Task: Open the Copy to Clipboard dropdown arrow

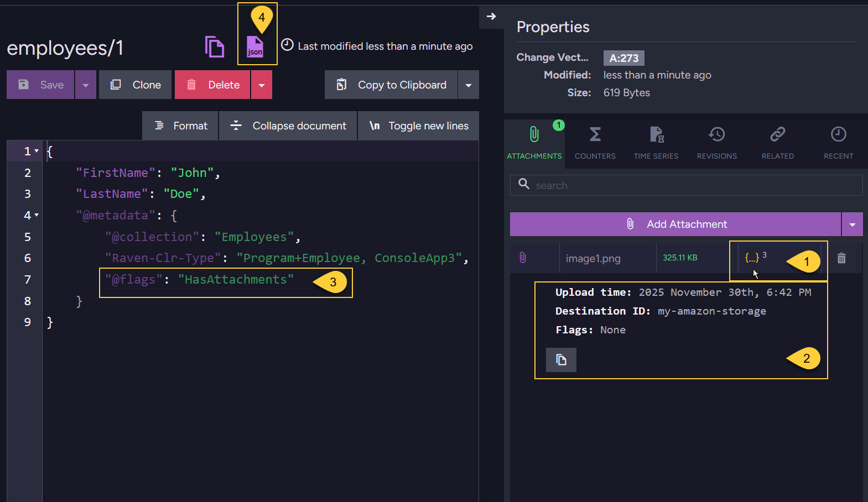Action: 469,85
